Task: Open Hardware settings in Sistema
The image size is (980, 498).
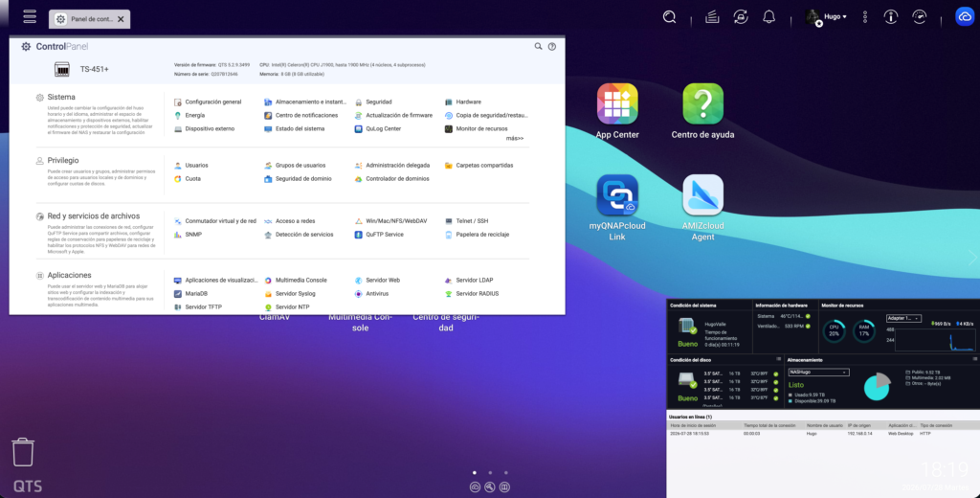Action: (x=463, y=102)
